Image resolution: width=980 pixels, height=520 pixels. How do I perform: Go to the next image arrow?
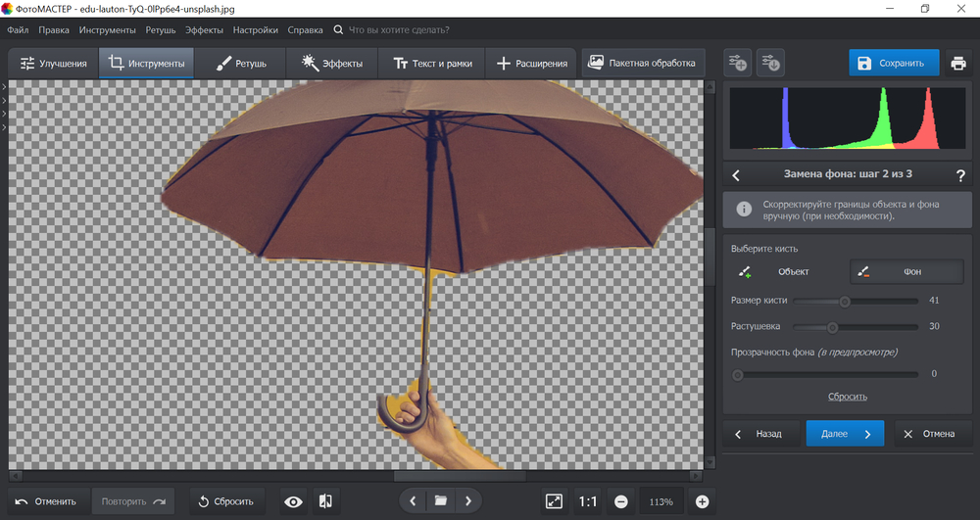468,501
